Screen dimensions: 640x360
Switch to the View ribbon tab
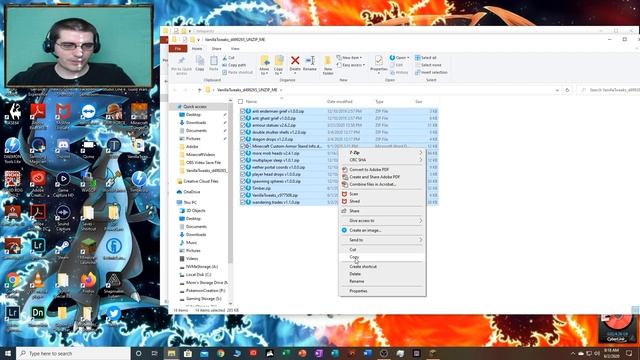coord(235,49)
